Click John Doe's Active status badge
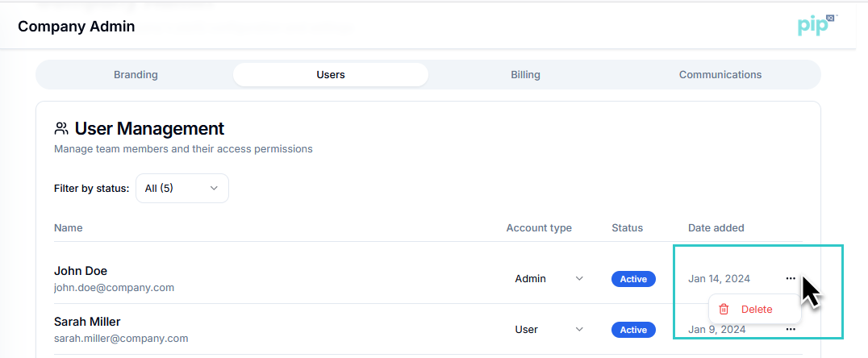Image resolution: width=868 pixels, height=358 pixels. click(x=633, y=279)
